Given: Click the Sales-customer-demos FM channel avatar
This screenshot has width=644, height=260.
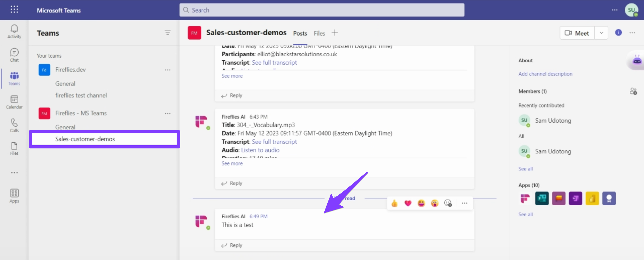Looking at the screenshot, I should (194, 33).
